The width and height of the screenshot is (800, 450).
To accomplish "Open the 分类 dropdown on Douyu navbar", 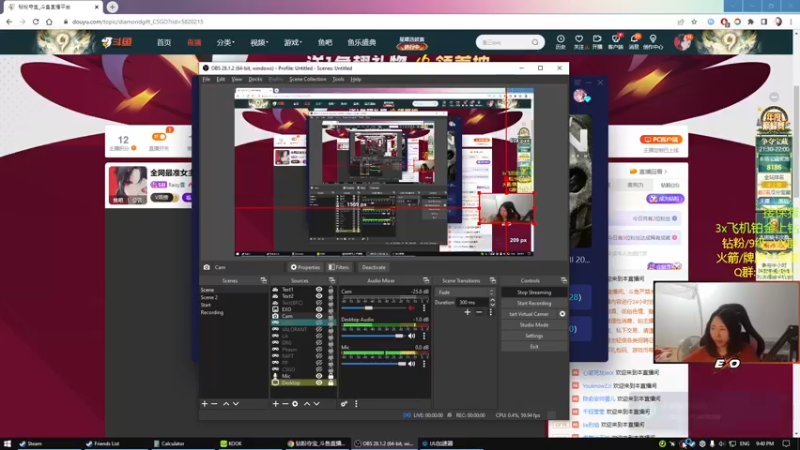I will 225,42.
